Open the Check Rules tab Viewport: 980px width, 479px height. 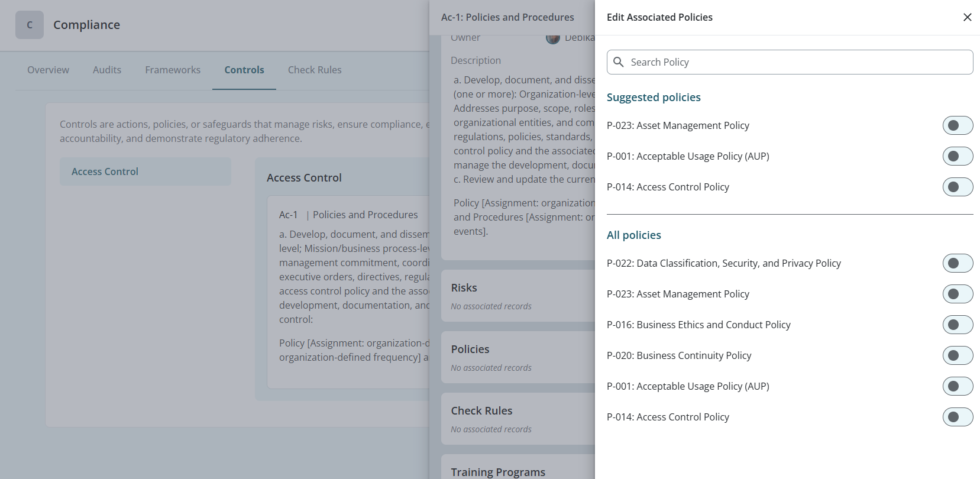tap(315, 70)
